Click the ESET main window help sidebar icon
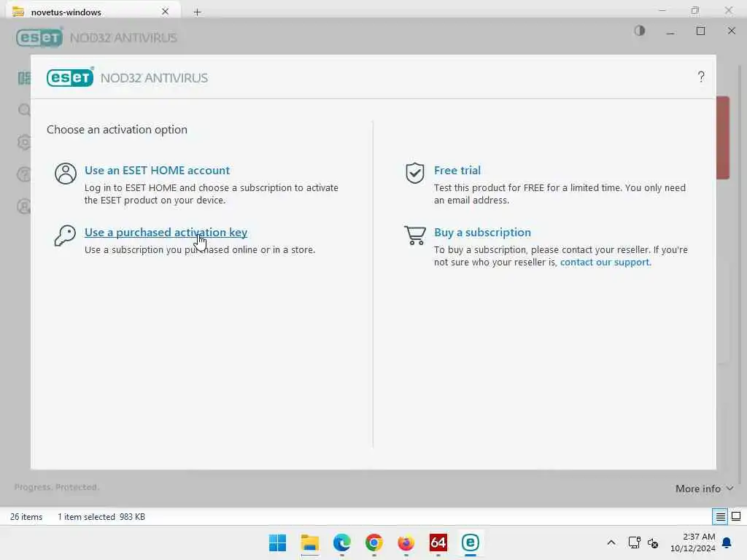The height and width of the screenshot is (560, 747). pyautogui.click(x=24, y=174)
